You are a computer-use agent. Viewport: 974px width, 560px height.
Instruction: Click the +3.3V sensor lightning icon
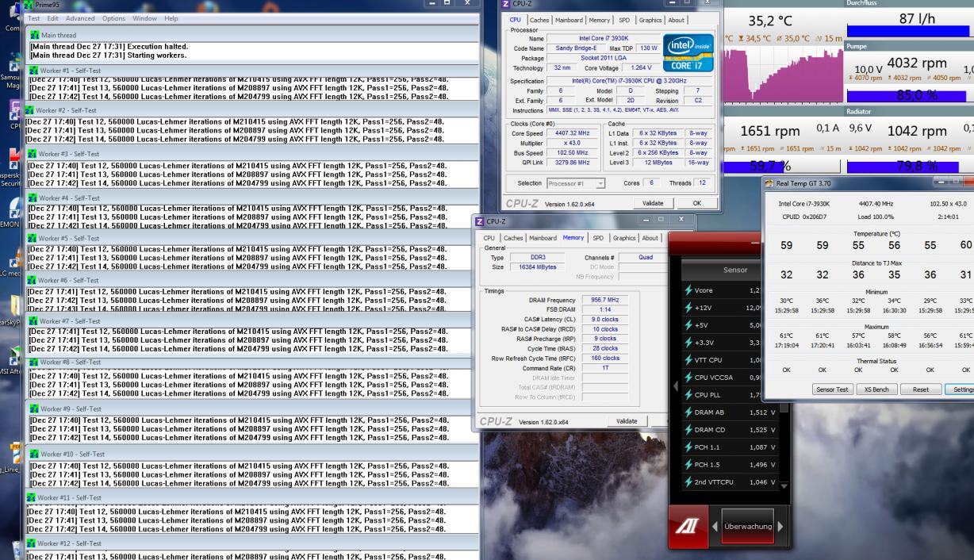687,343
